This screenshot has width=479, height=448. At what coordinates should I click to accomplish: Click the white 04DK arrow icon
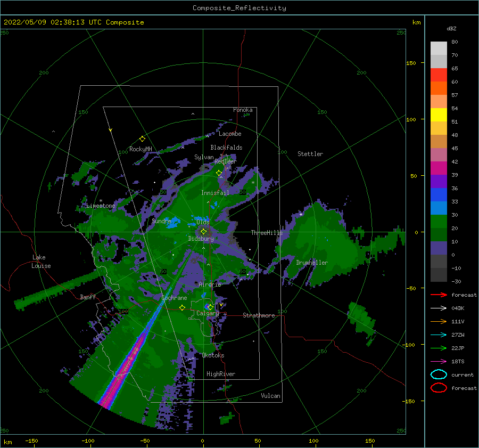[439, 308]
